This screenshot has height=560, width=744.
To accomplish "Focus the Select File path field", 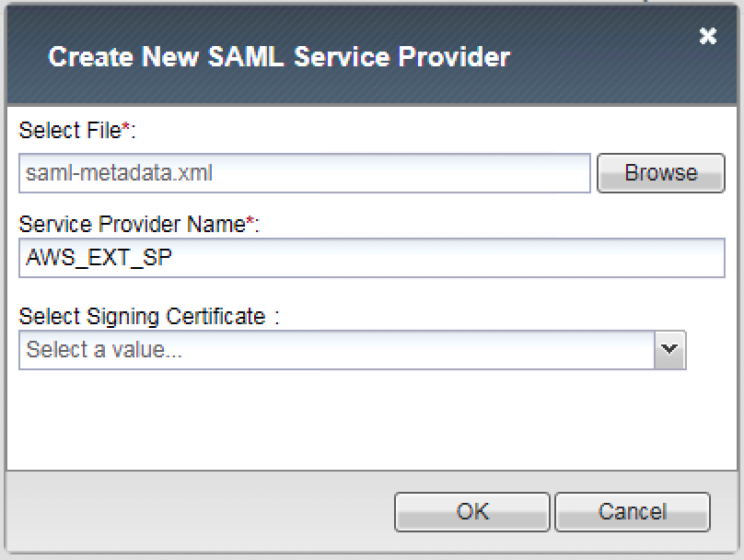I will [x=305, y=173].
